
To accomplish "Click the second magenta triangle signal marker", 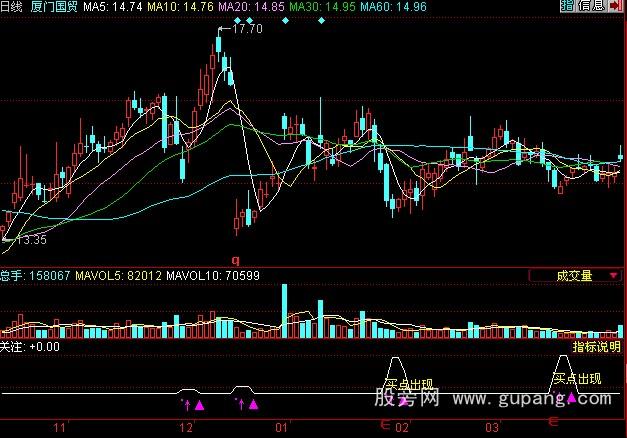I will [253, 405].
